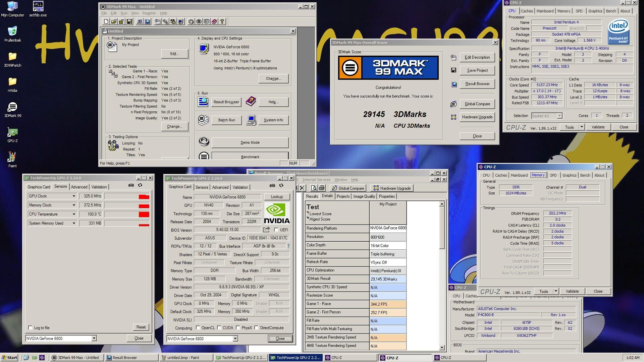
Task: Click Batch Run stacked pages toolbar icon
Action: (x=207, y=22)
